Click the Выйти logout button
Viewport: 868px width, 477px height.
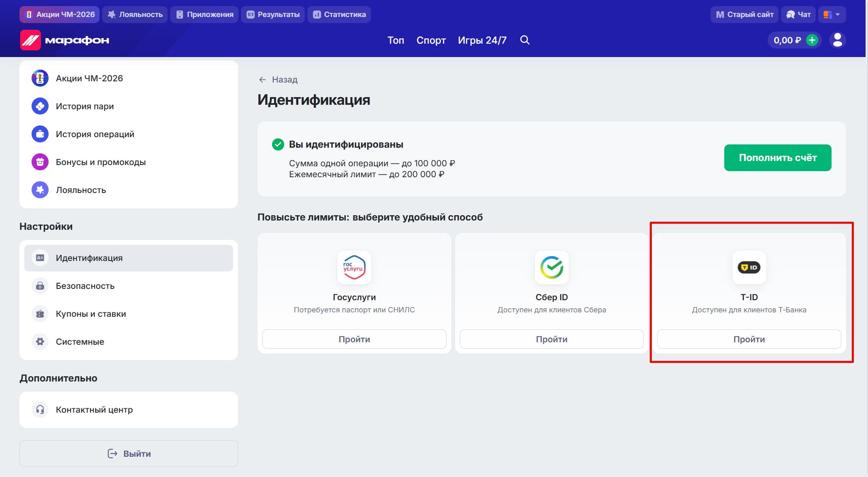(x=129, y=454)
